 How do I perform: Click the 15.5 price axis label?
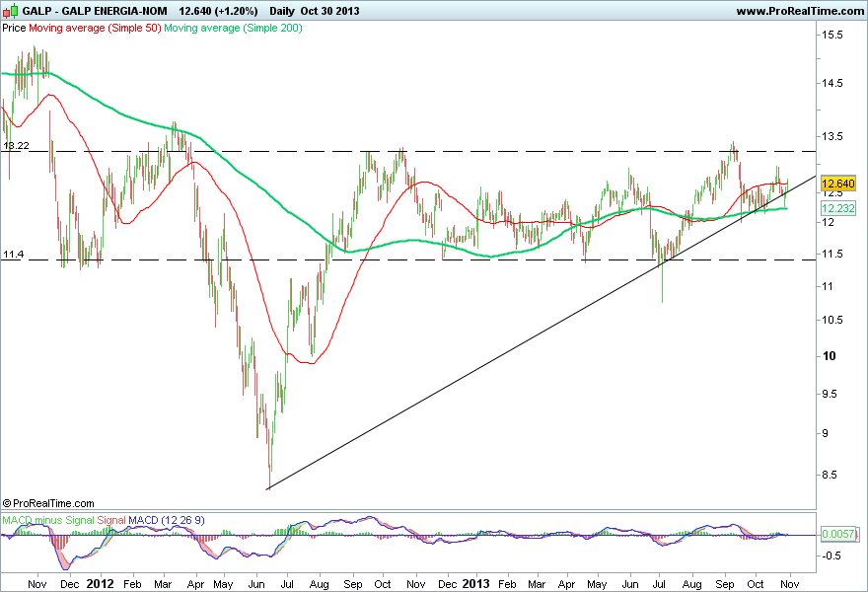tap(832, 35)
